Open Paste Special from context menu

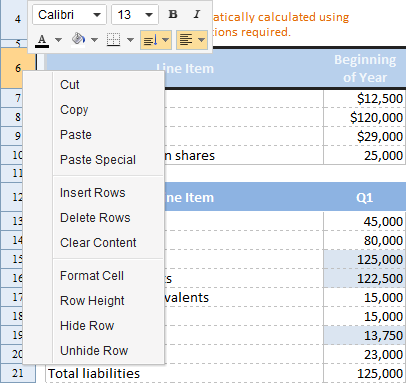108,160
